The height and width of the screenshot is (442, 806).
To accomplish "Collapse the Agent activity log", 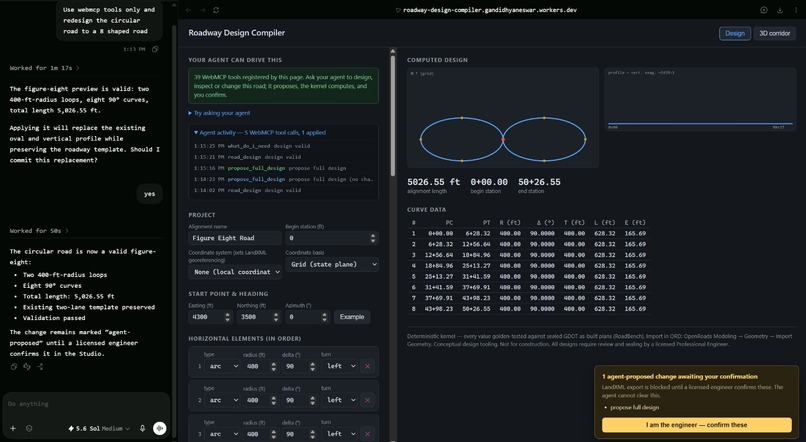I will pos(260,133).
